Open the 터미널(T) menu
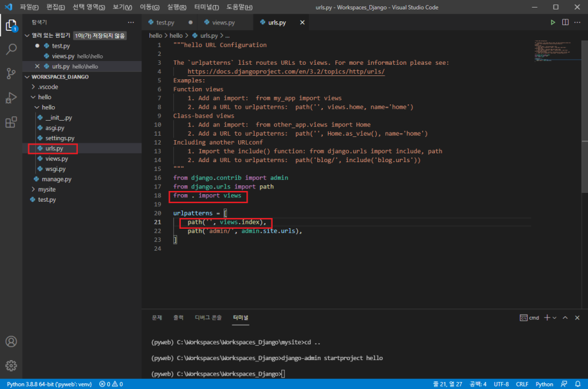 tap(207, 7)
